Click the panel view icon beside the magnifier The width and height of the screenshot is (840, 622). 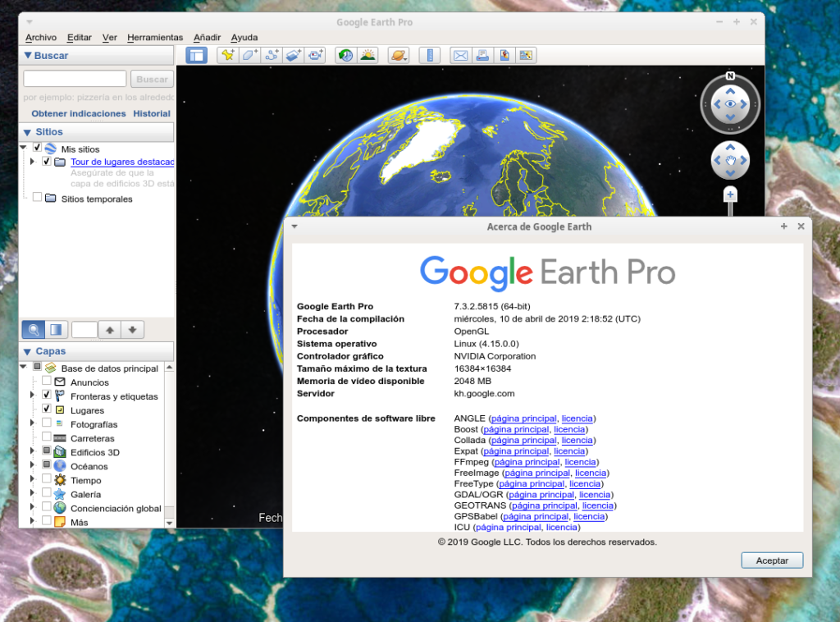(56, 330)
